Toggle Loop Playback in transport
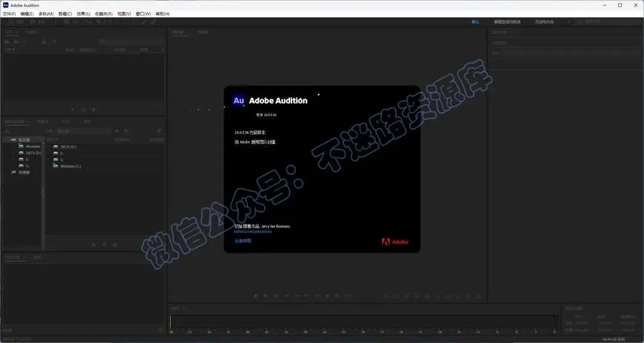Viewport: 644px width, 343px height. click(337, 296)
